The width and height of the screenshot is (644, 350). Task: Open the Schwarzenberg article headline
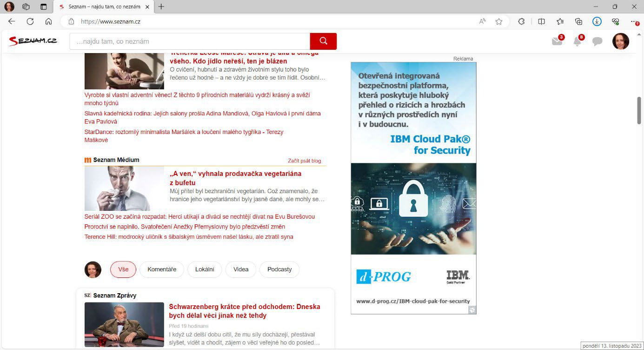tap(245, 311)
